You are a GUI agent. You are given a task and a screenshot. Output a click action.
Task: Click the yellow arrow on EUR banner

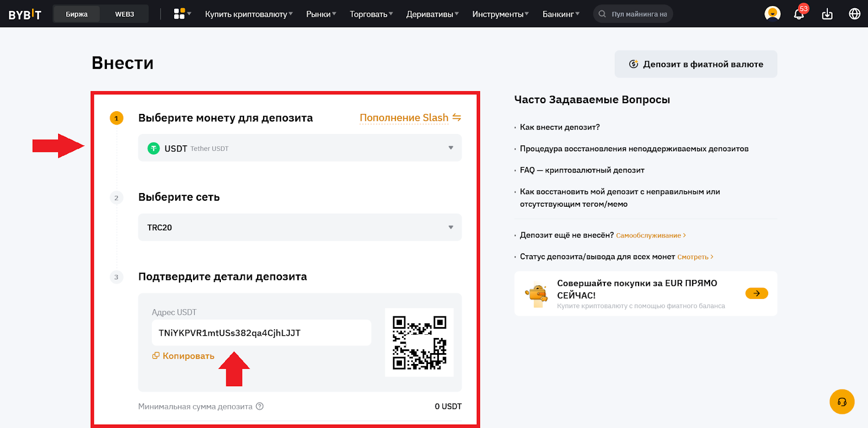[x=756, y=293]
